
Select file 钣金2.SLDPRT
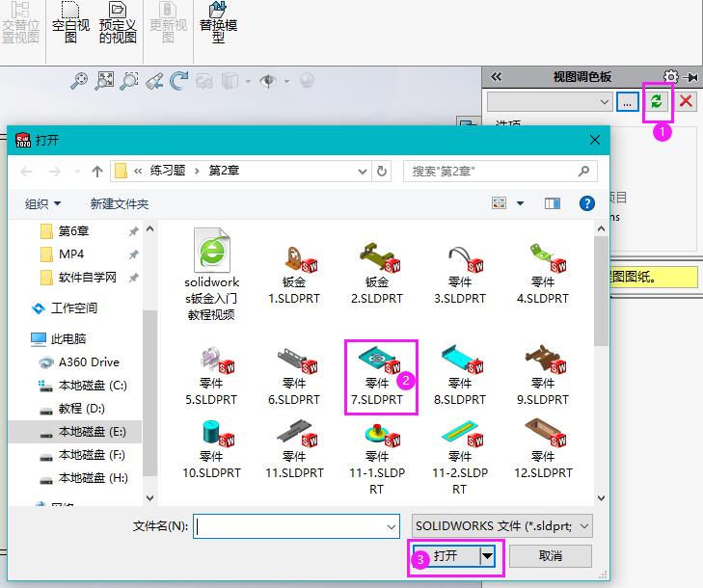click(377, 275)
